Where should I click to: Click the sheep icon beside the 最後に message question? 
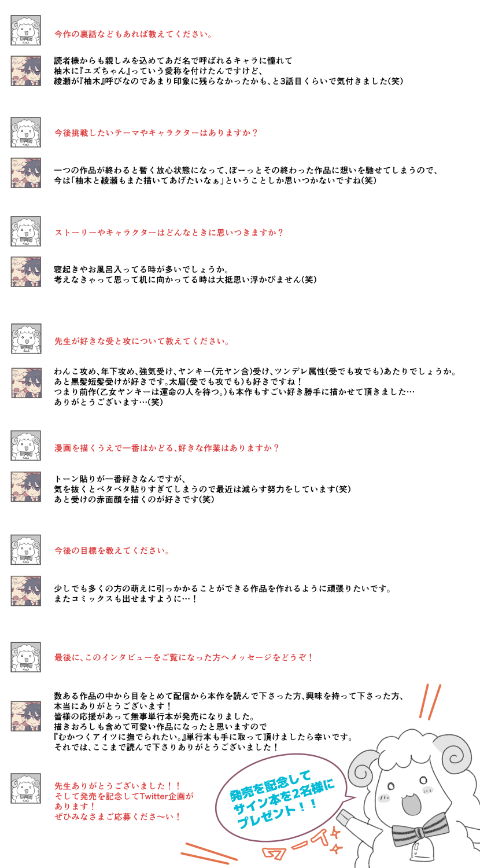[25, 657]
